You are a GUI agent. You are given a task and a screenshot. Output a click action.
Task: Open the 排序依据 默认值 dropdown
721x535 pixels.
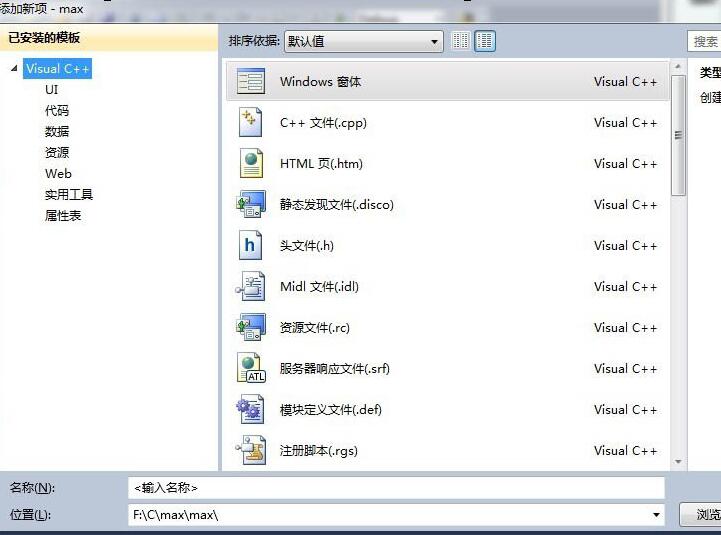(x=363, y=41)
